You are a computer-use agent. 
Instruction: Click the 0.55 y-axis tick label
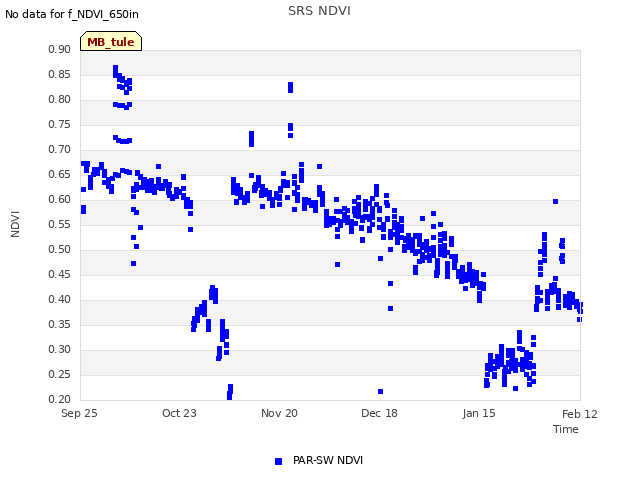[x=60, y=224]
